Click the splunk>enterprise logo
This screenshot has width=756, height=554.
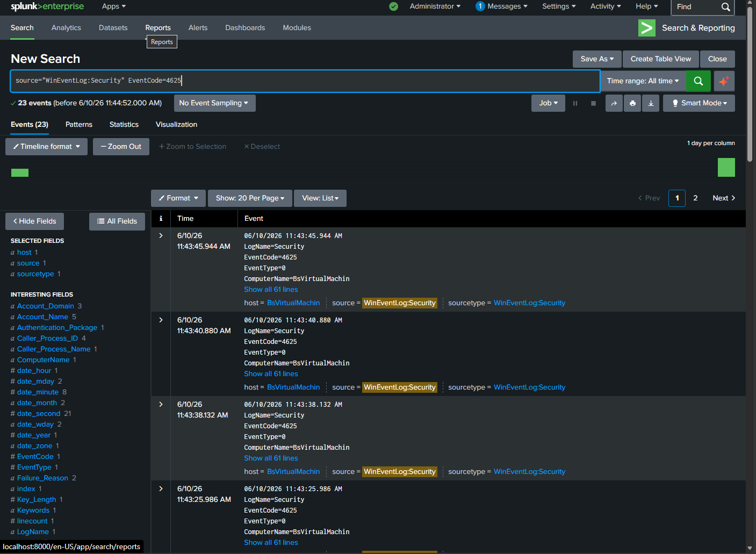point(47,6)
